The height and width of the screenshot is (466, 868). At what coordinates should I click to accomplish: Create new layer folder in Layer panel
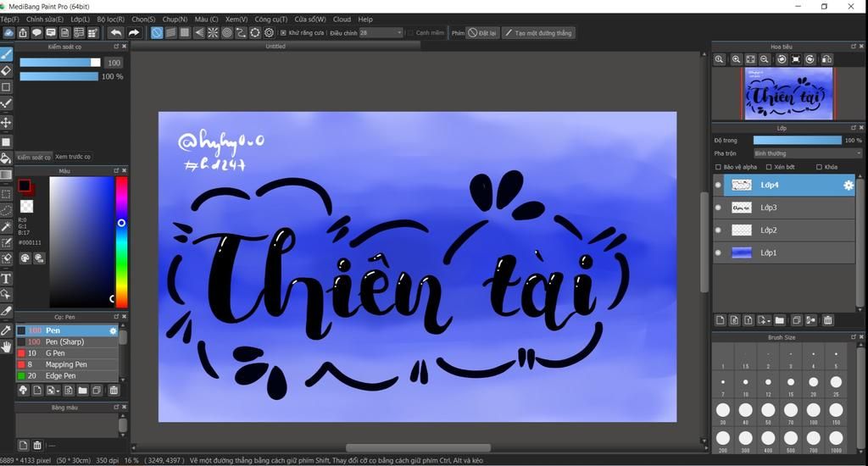[780, 320]
